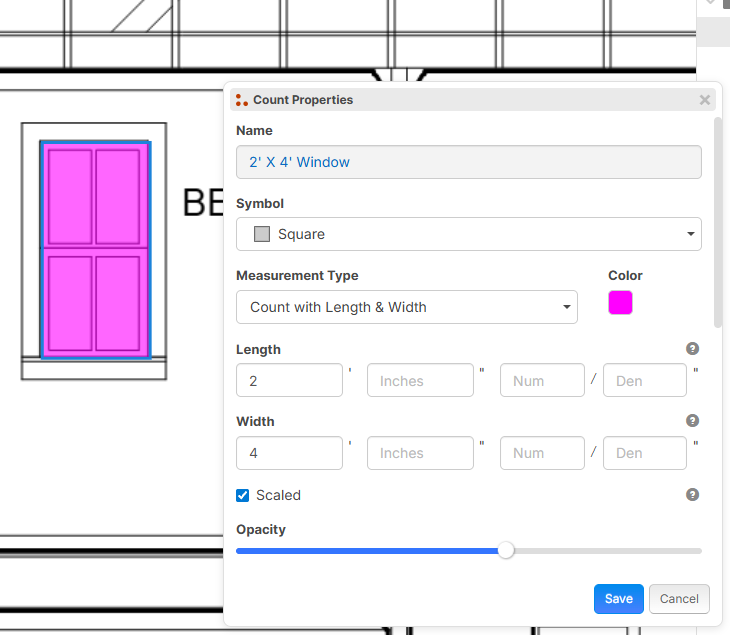Cancel the Count Properties changes
This screenshot has height=635, width=730.
click(679, 599)
